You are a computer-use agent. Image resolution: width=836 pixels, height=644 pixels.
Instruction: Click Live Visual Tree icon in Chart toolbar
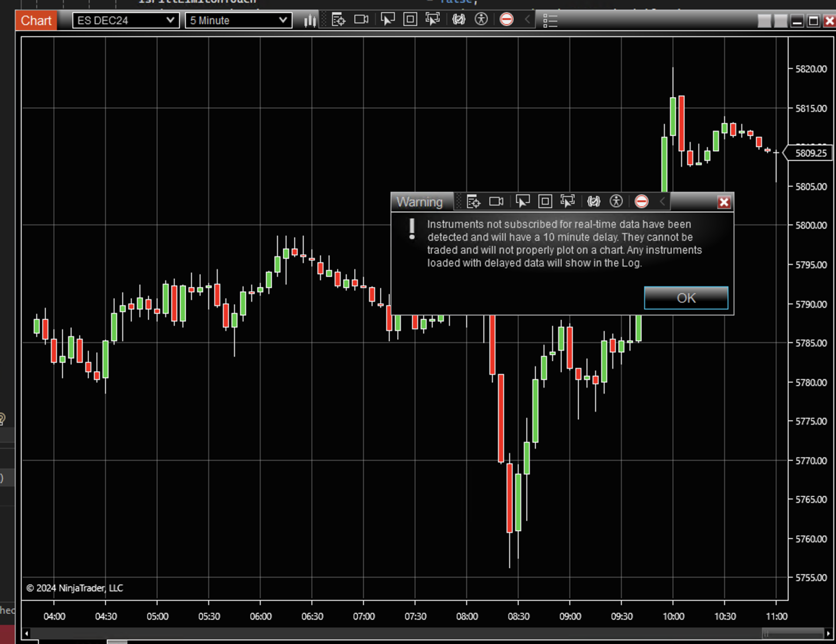point(338,20)
